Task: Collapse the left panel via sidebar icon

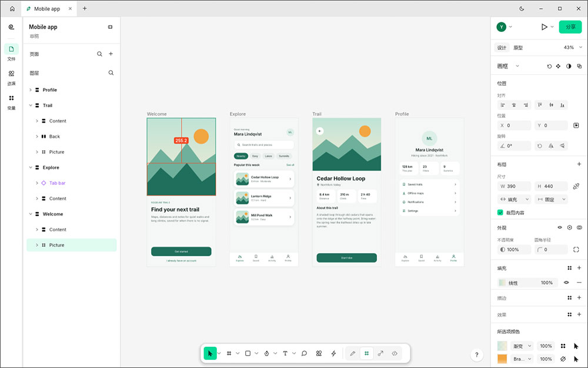Action: (111, 27)
